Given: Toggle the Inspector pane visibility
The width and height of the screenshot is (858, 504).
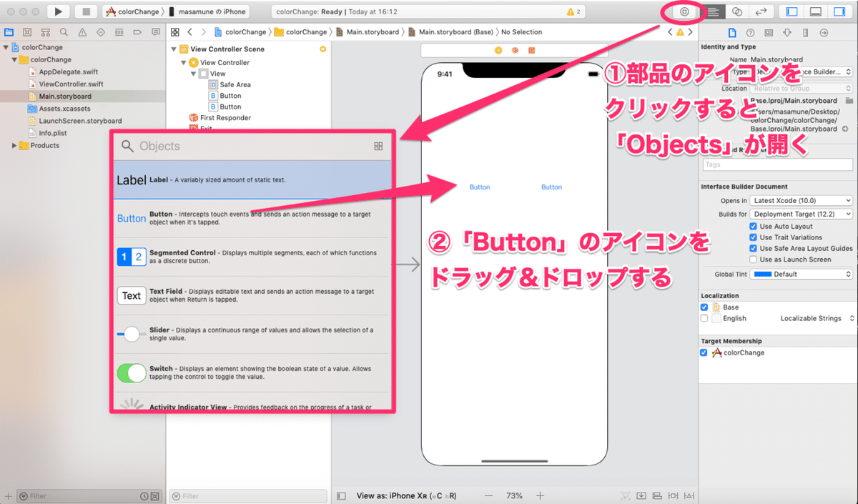Looking at the screenshot, I should [x=839, y=11].
